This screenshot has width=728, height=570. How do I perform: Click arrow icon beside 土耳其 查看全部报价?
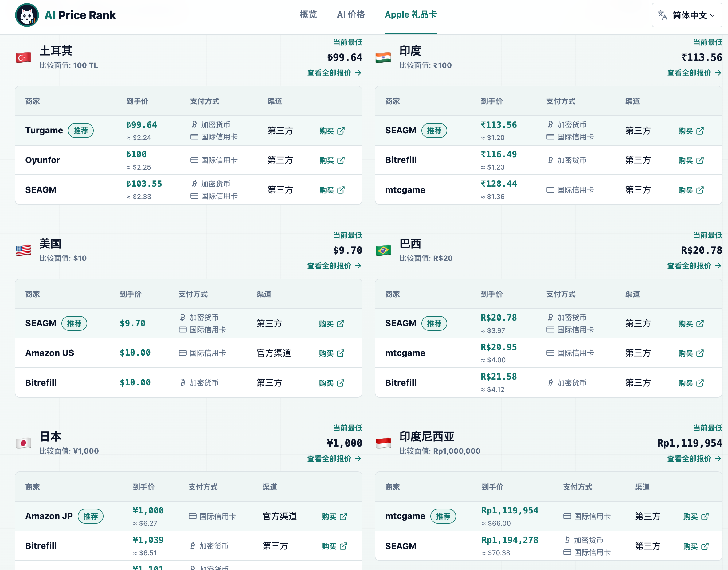click(x=358, y=73)
